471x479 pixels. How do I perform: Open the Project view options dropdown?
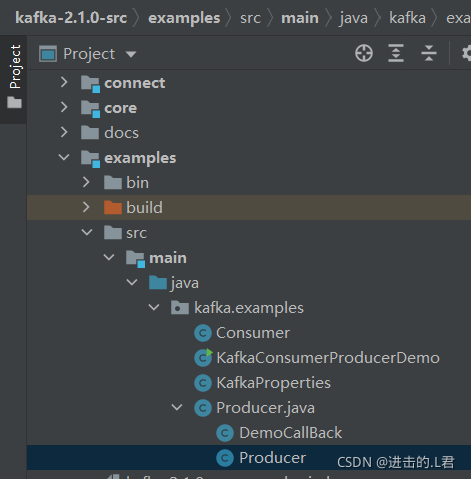(131, 54)
